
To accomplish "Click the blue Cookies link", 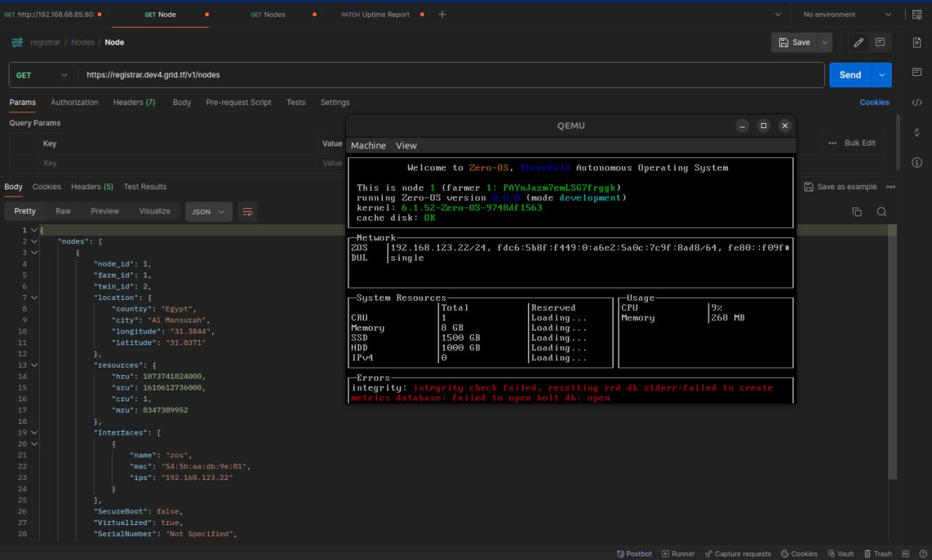I will (x=874, y=103).
